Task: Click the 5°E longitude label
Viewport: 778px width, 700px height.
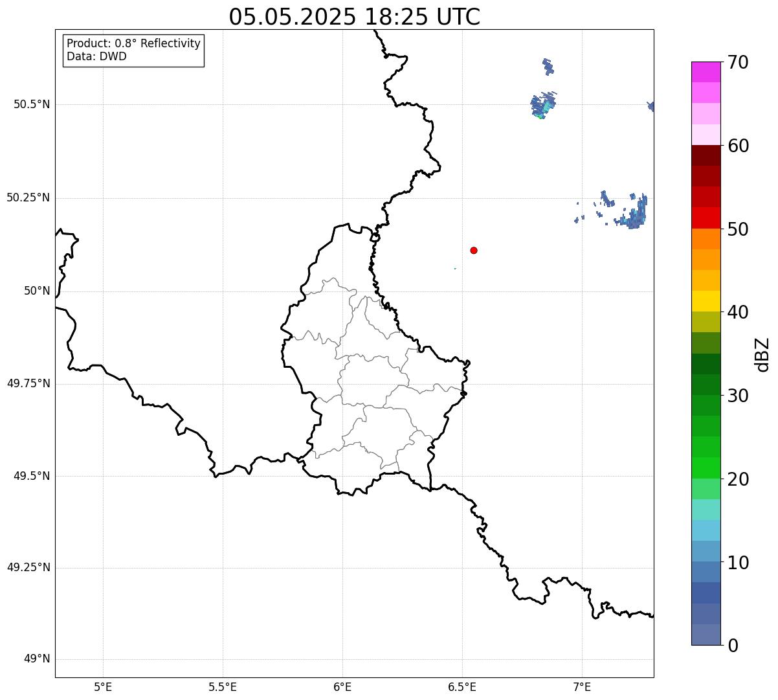Action: tap(103, 686)
